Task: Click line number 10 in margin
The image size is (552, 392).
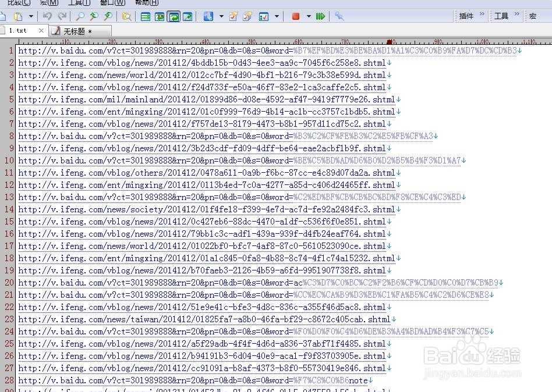Action: click(9, 161)
